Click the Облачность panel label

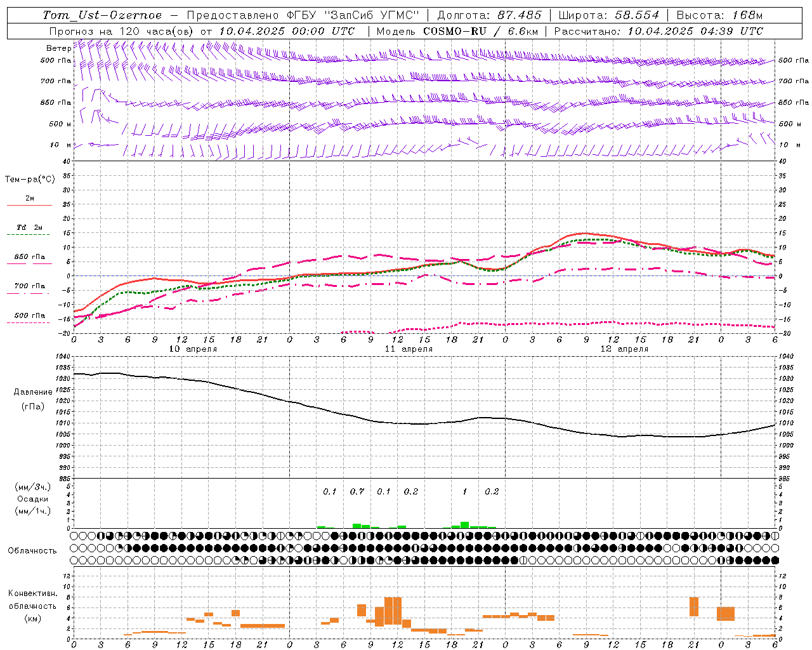point(32,551)
